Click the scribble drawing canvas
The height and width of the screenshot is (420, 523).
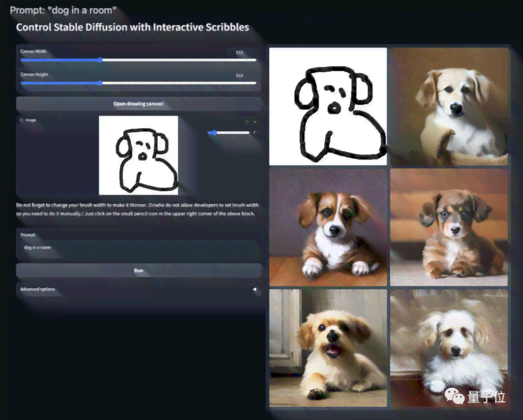click(139, 155)
